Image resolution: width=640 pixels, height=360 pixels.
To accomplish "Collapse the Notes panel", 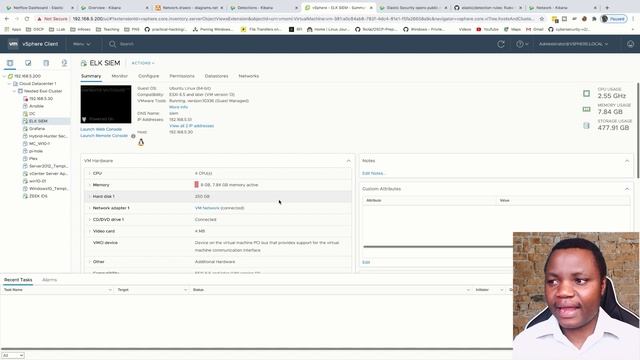I will click(627, 161).
